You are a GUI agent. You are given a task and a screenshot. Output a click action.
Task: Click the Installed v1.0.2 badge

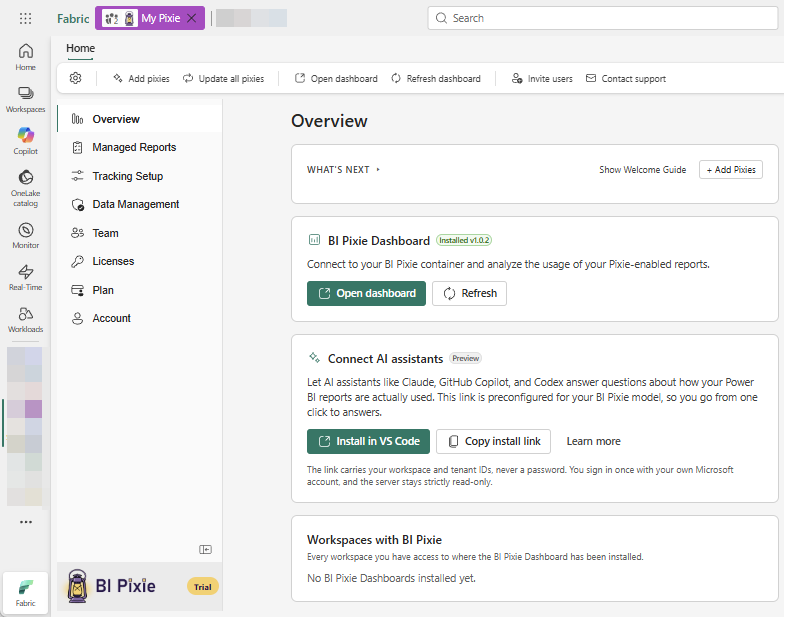pyautogui.click(x=464, y=240)
